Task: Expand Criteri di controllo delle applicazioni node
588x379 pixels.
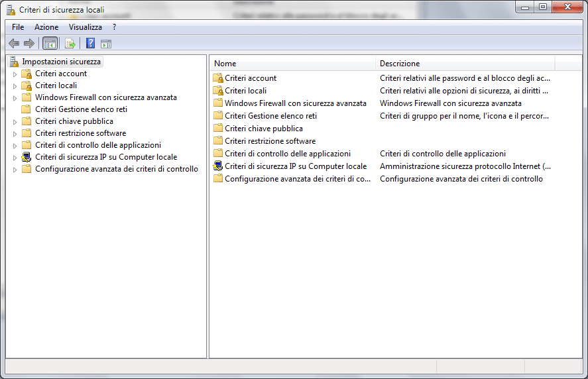Action: [x=15, y=146]
